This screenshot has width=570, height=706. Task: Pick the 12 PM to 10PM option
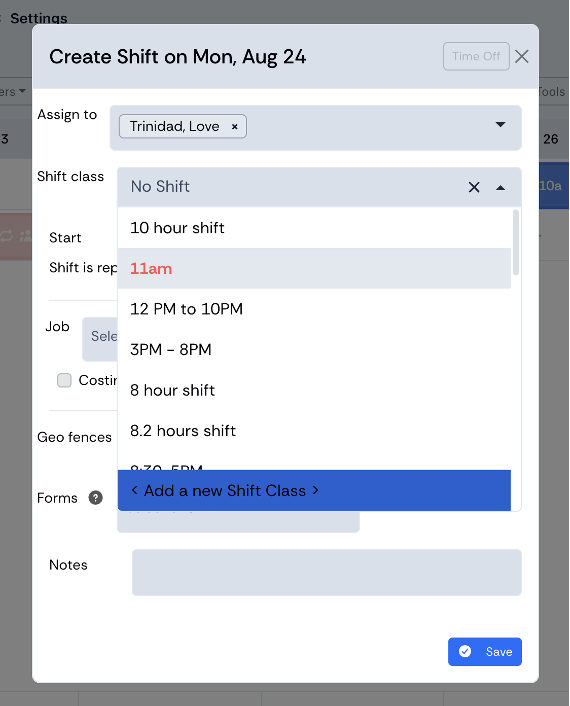pos(314,309)
